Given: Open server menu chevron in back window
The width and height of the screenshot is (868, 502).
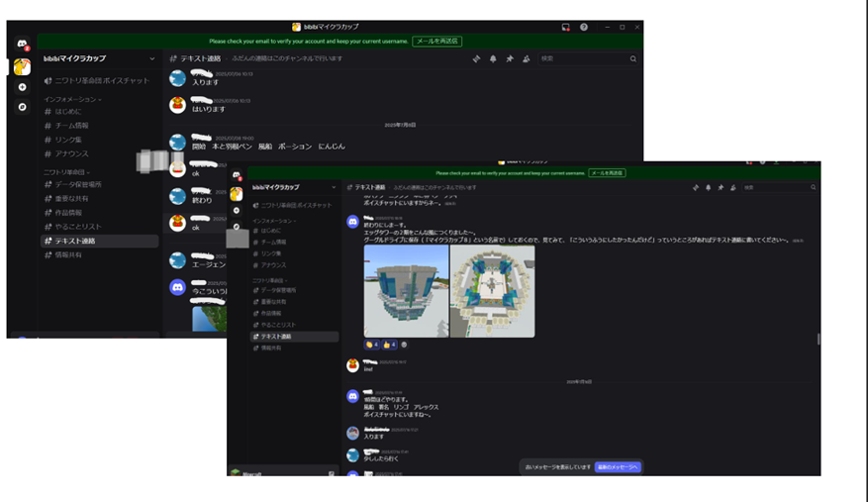Looking at the screenshot, I should [x=152, y=58].
